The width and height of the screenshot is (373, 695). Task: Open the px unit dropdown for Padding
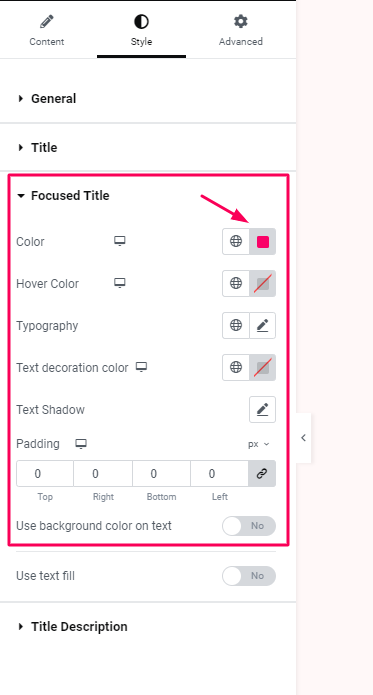pos(259,444)
